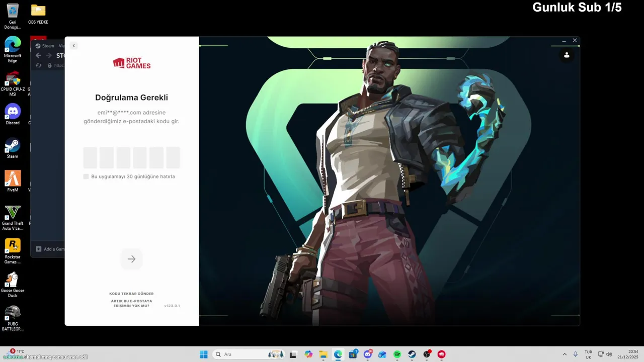Screen dimensions: 644x362
Task: Minimize the Riot Client window
Action: click(x=564, y=41)
